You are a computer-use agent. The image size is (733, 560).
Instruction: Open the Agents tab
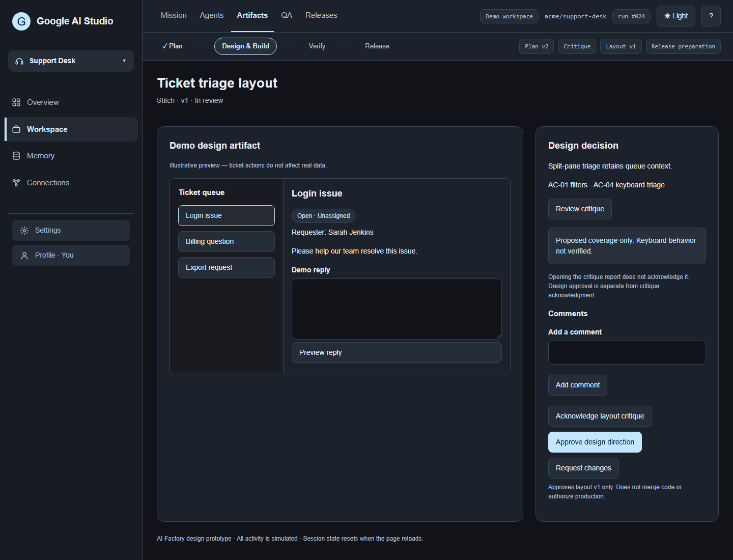(212, 15)
